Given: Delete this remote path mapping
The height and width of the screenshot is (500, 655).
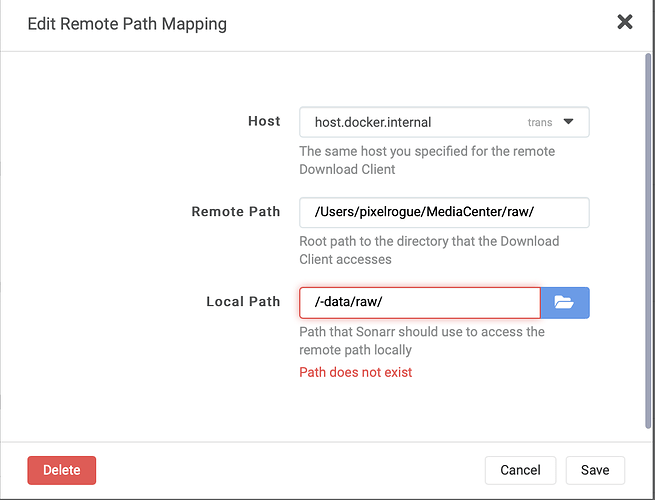Looking at the screenshot, I should tap(61, 470).
